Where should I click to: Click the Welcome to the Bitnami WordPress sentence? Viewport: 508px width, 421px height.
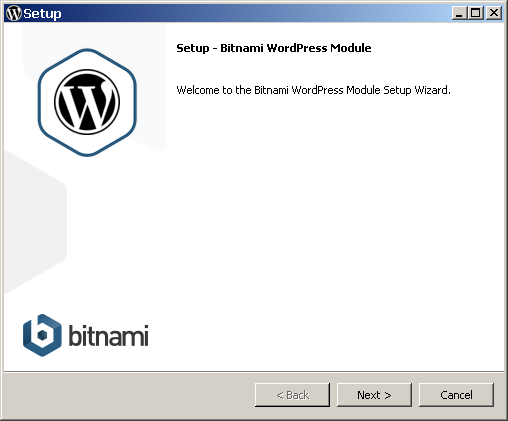pos(313,90)
